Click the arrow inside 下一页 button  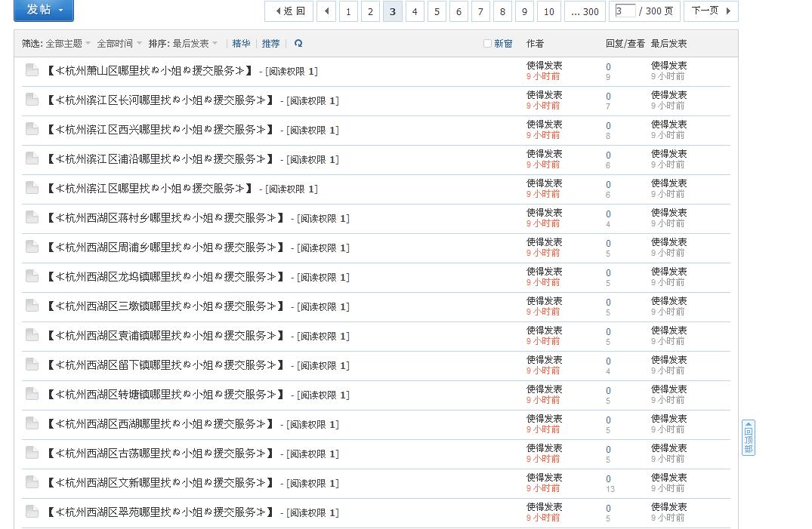pos(727,12)
